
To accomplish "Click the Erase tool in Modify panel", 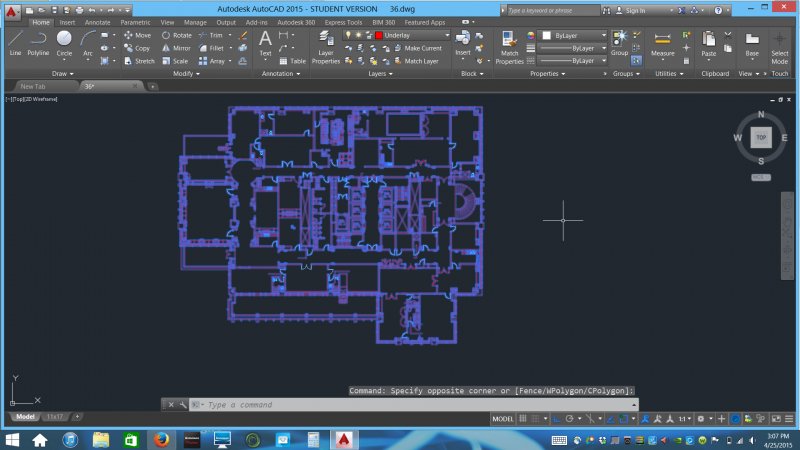I will click(x=243, y=35).
